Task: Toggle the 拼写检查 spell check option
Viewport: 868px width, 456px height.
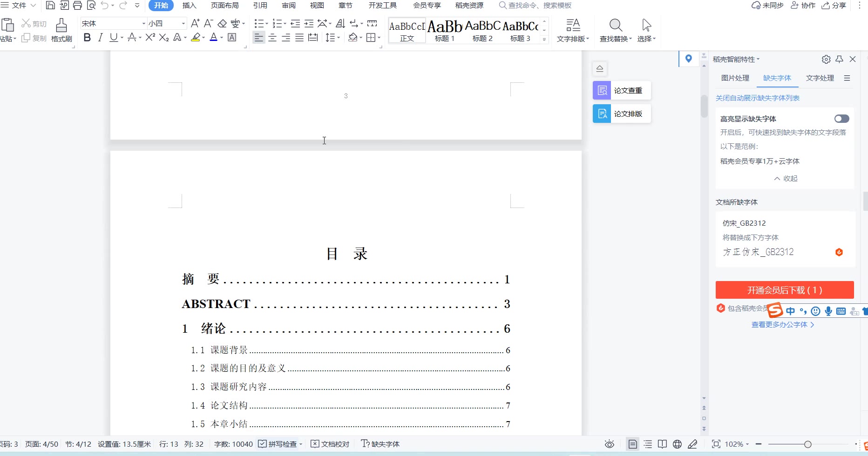Action: click(278, 444)
